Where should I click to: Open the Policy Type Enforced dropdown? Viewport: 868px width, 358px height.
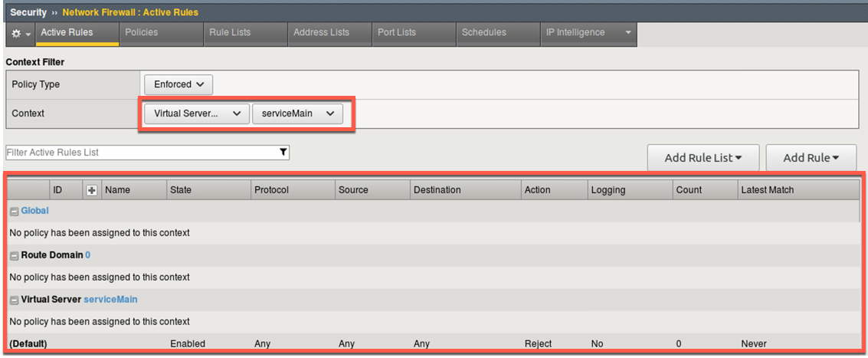tap(179, 84)
